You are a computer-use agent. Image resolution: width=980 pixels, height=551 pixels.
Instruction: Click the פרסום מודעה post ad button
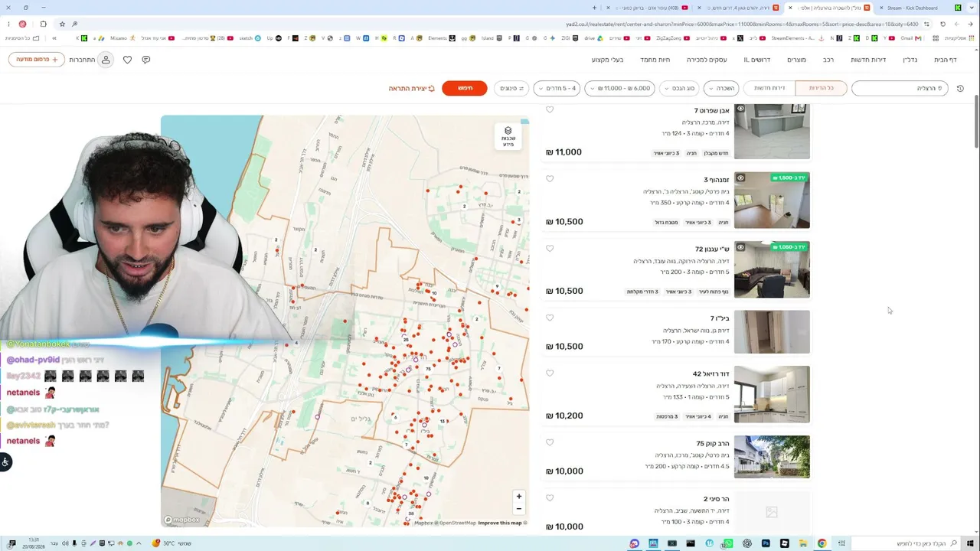tap(37, 60)
